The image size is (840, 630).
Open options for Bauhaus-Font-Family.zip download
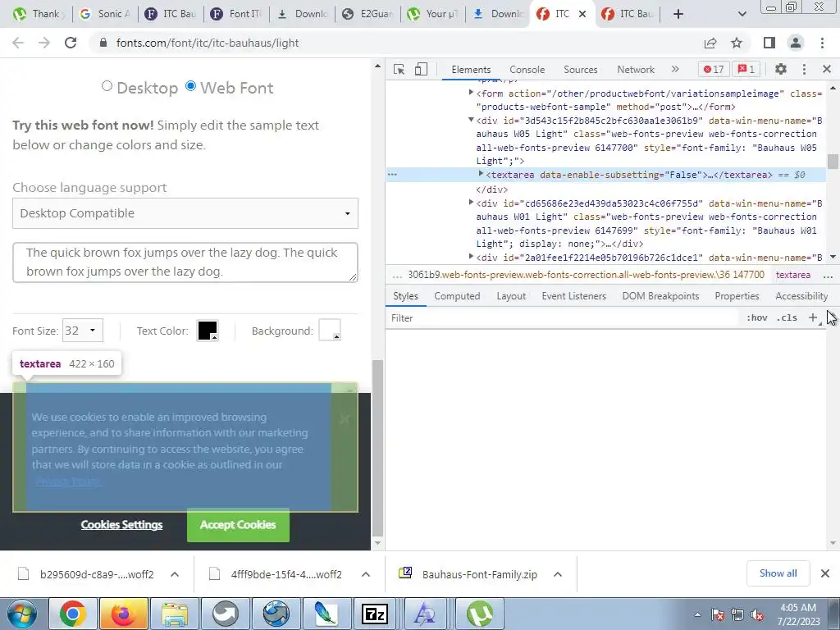tap(558, 574)
